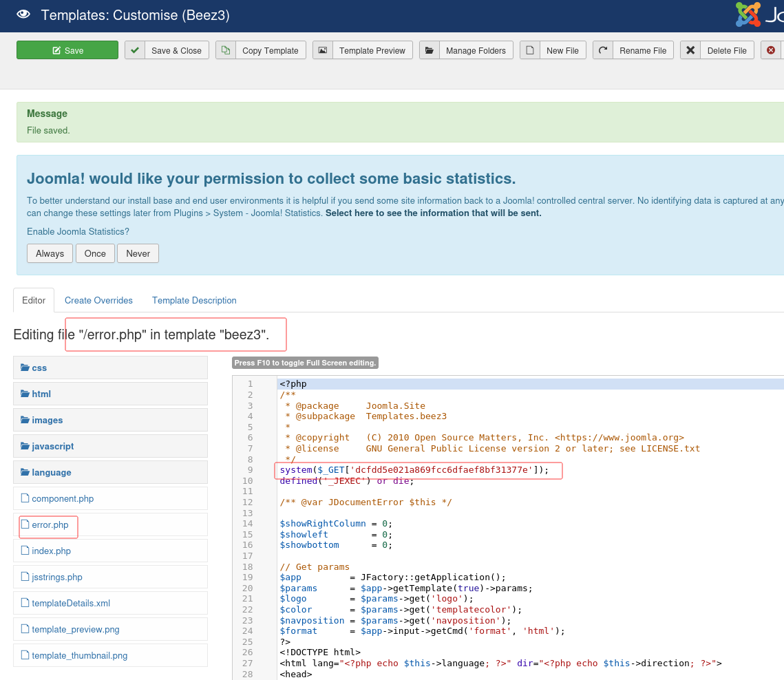Image resolution: width=784 pixels, height=680 pixels.
Task: Create a New File
Action: pos(562,50)
